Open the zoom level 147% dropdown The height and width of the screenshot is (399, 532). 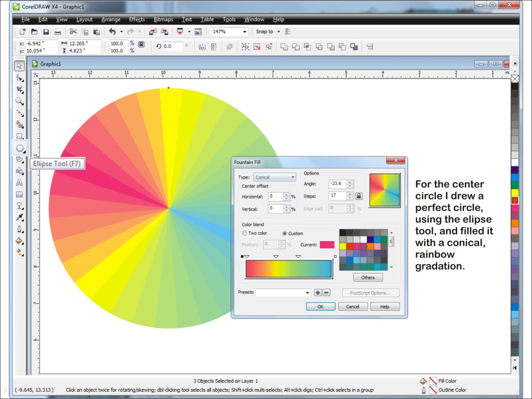coord(245,32)
